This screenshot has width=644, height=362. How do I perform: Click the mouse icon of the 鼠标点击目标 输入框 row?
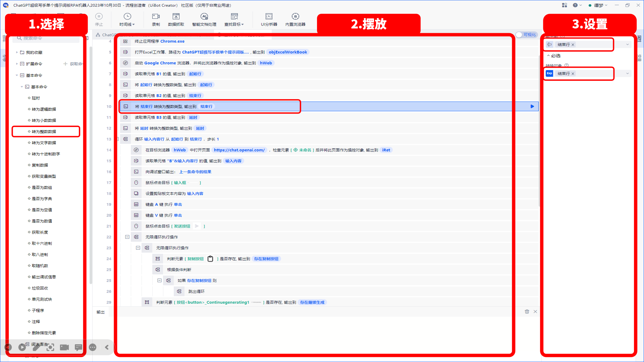136,183
